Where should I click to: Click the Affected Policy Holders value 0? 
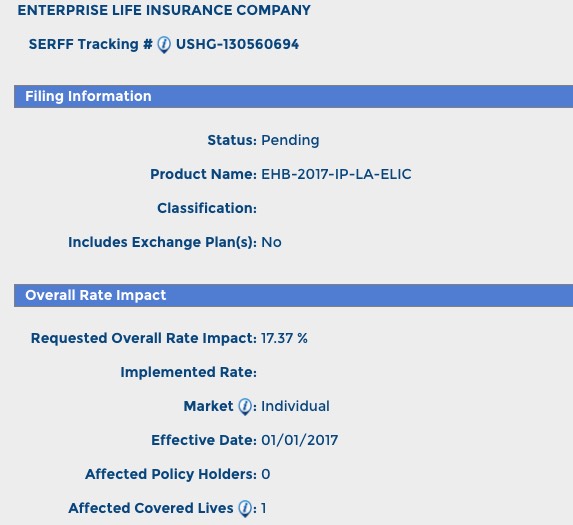pyautogui.click(x=266, y=474)
